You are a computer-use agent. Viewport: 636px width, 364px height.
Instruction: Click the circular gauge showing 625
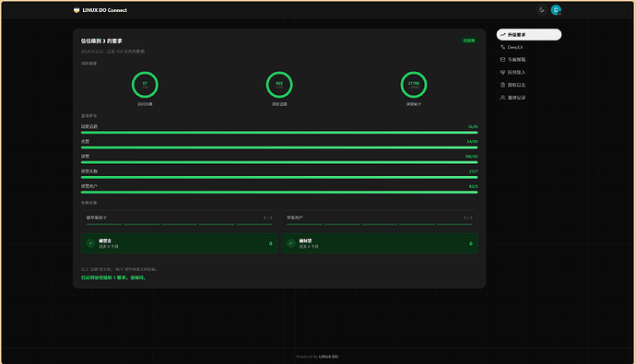(x=279, y=85)
